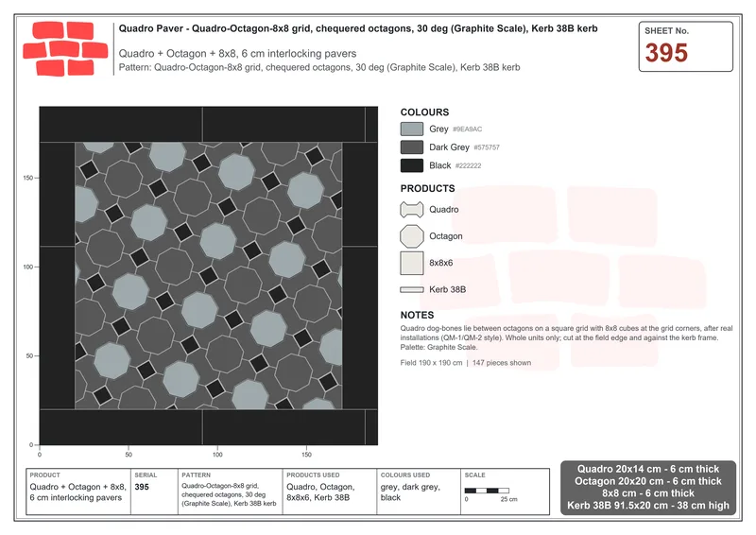Click the 'Octagon' product label

pos(446,236)
